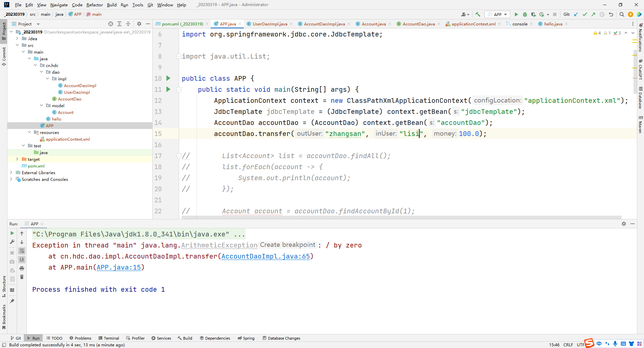Screen dimensions: 644x348
Task: Click the run gutter arrow on line 11
Action: pos(168,89)
